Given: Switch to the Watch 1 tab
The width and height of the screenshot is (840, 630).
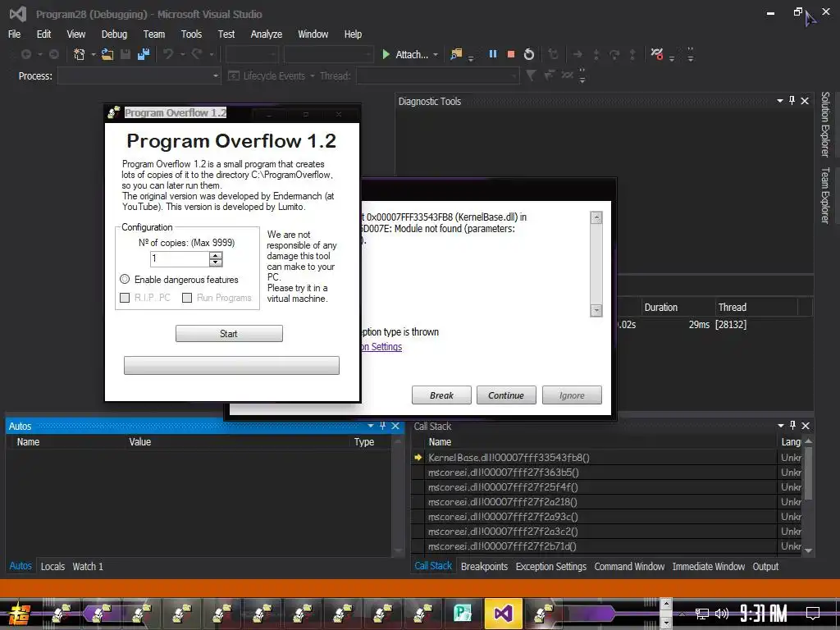Looking at the screenshot, I should point(88,566).
